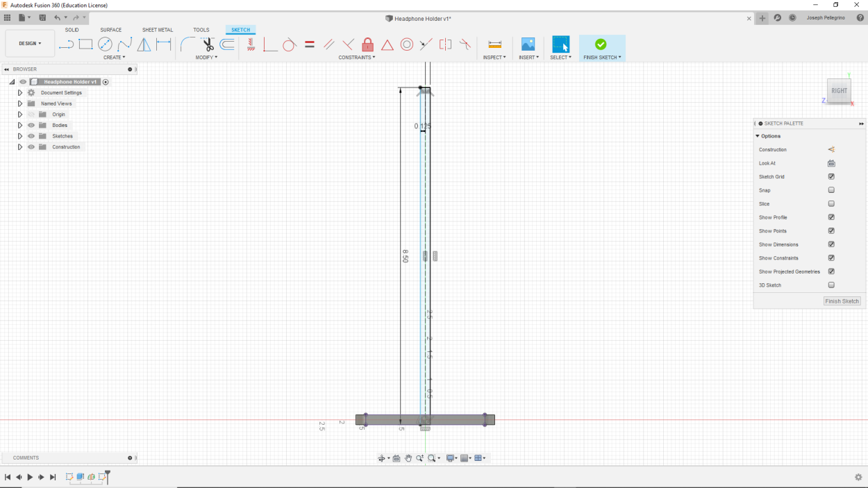Click the Finish Sketch palette button
The image size is (868, 488).
tap(842, 301)
